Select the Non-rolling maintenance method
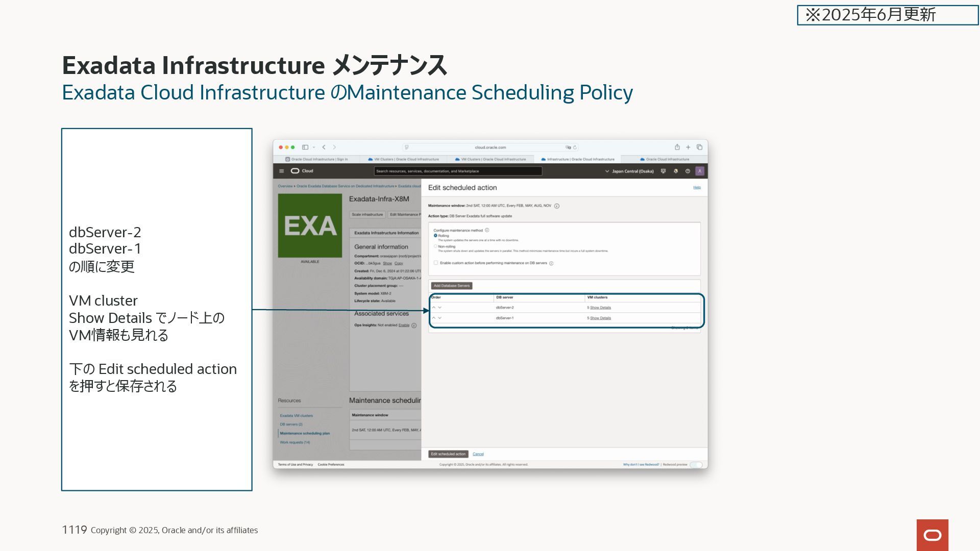The image size is (980, 551). click(435, 246)
